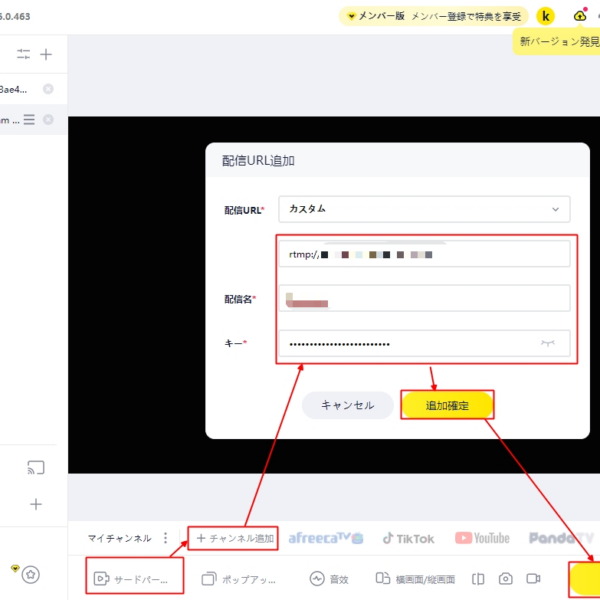Click the 配信名 input field
Screen dimensions: 600x600
coord(424,298)
